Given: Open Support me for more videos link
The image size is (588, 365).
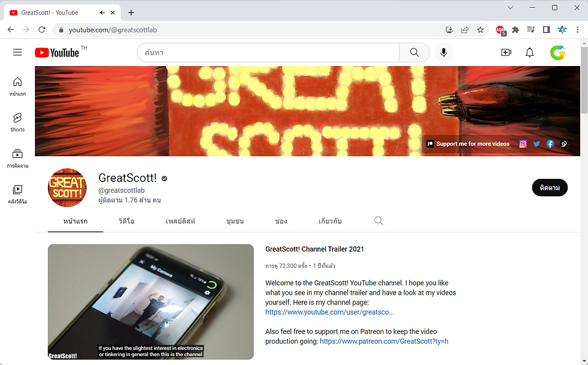Looking at the screenshot, I should [468, 143].
